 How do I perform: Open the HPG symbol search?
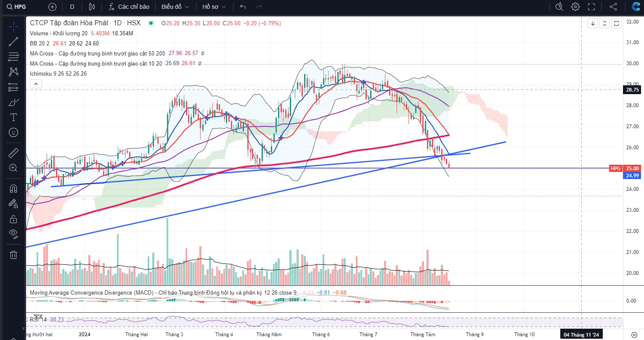(x=17, y=7)
